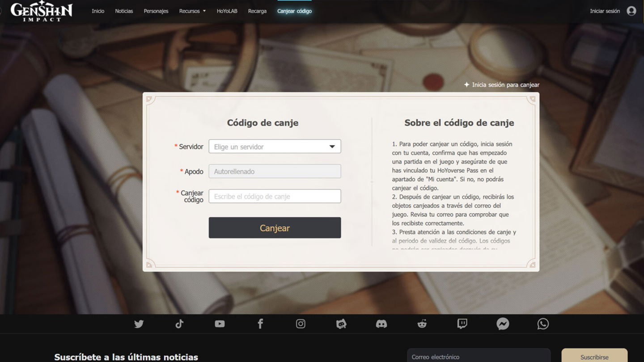
Task: Click the Genshin Impact logo
Action: pos(41,11)
